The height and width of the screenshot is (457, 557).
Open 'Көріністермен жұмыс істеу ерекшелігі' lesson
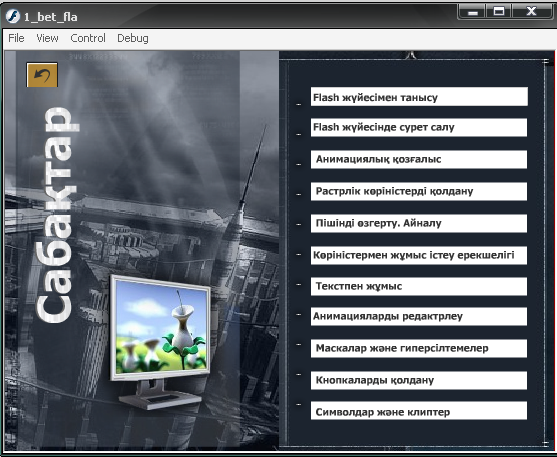coord(419,255)
